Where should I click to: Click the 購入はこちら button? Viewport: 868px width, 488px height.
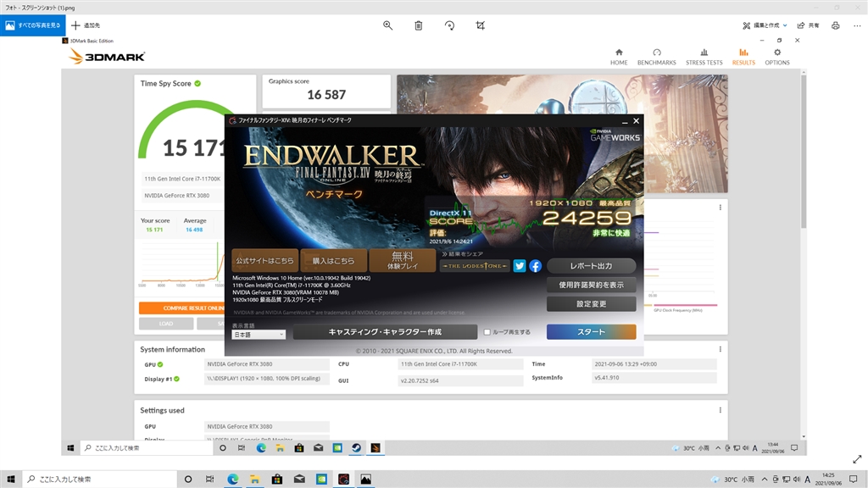pyautogui.click(x=333, y=261)
